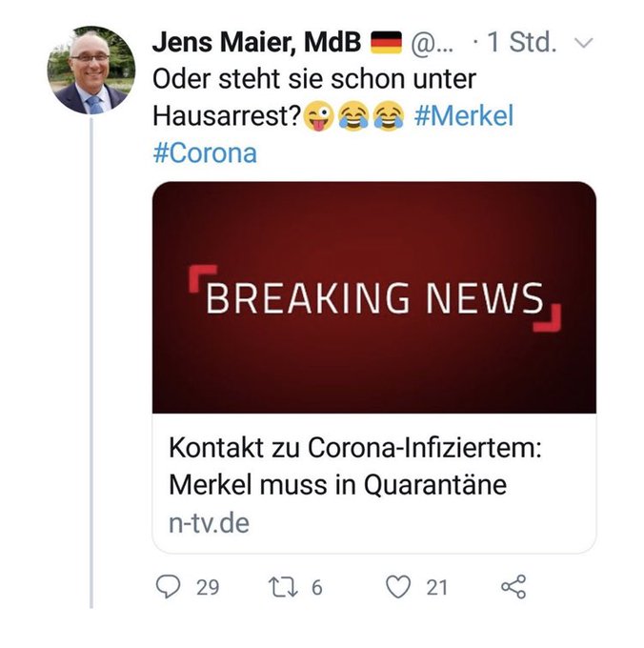Click the display name Jens Maier, MdB
This screenshot has height=648, width=644.
coord(256,42)
